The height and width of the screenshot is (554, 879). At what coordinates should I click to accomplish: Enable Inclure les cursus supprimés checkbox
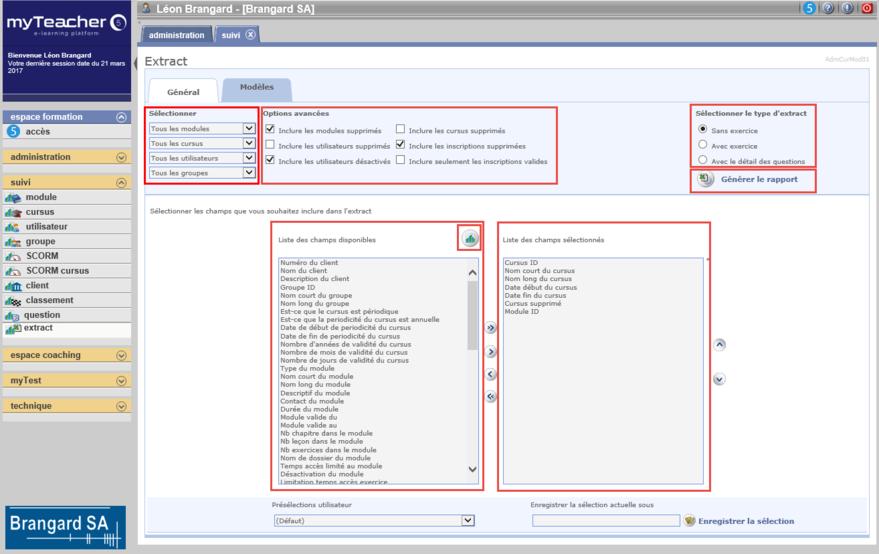(x=400, y=130)
